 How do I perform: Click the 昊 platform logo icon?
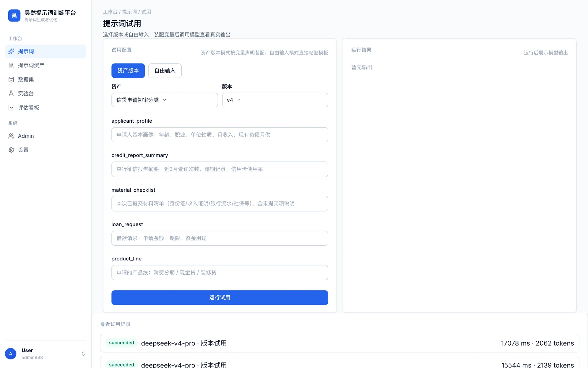[14, 15]
